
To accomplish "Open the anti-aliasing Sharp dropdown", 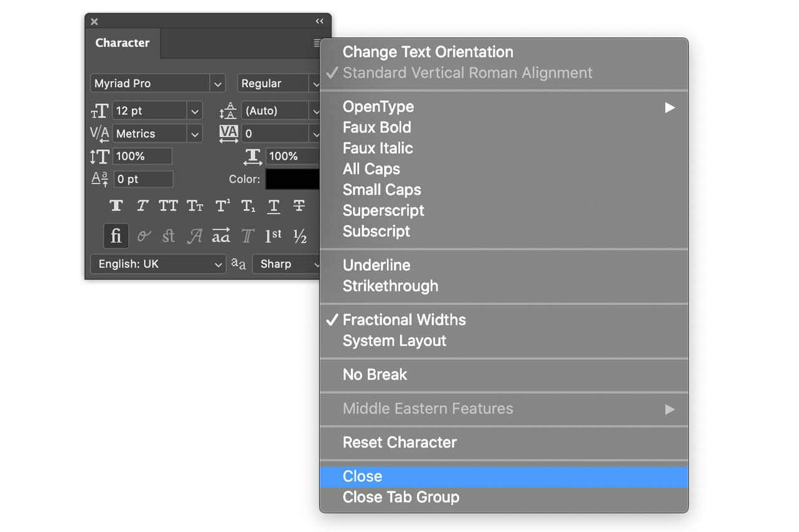I will 286,264.
